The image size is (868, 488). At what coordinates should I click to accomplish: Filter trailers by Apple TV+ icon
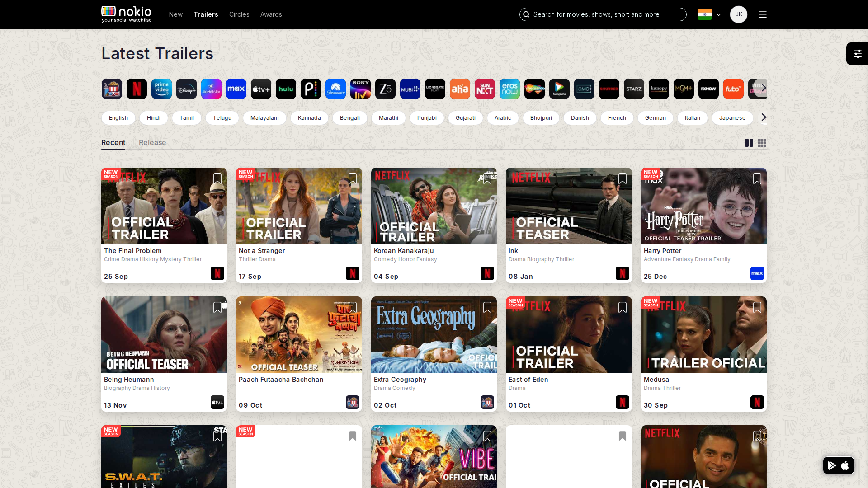261,89
